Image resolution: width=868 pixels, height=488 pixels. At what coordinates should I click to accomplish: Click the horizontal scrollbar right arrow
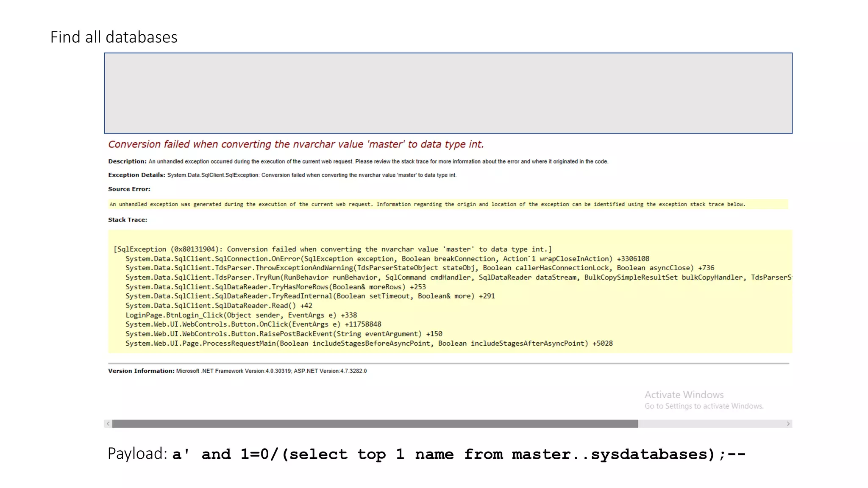(x=788, y=424)
